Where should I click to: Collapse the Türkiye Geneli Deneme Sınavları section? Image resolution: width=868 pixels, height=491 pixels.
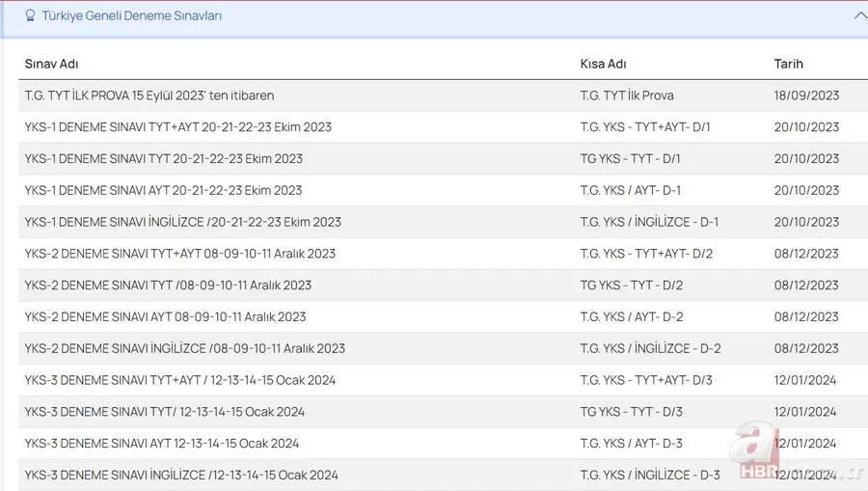[859, 15]
